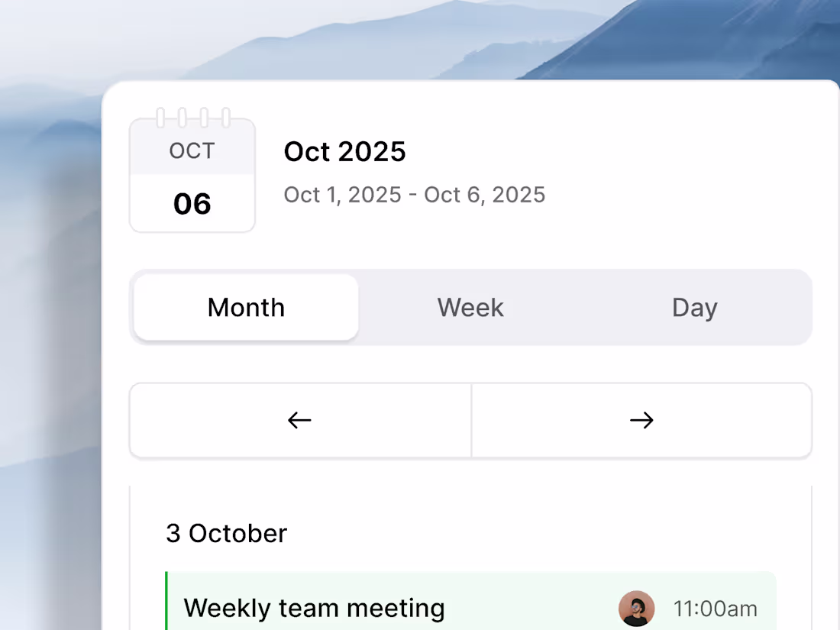Click the Oct 2025 heading
Viewport: 840px width, 630px height.
click(x=344, y=151)
